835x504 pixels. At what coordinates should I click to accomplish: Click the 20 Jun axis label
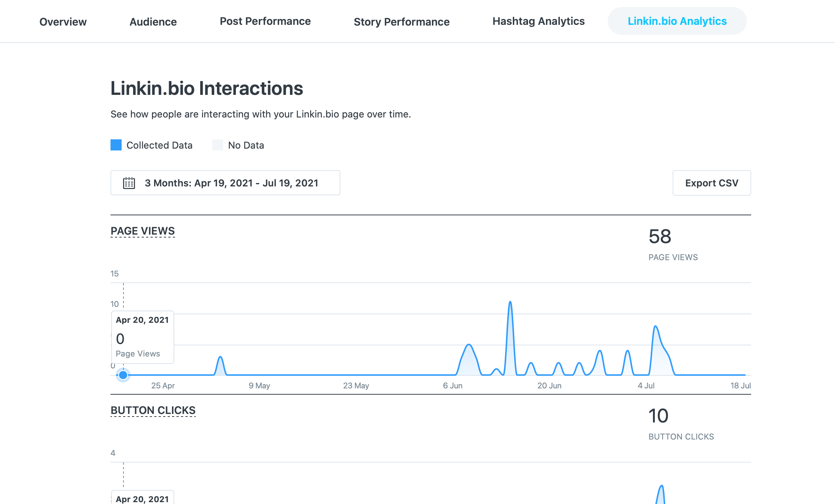point(549,385)
